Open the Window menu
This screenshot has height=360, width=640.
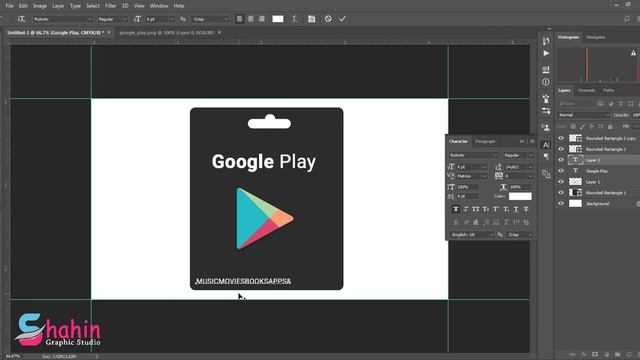tap(159, 6)
